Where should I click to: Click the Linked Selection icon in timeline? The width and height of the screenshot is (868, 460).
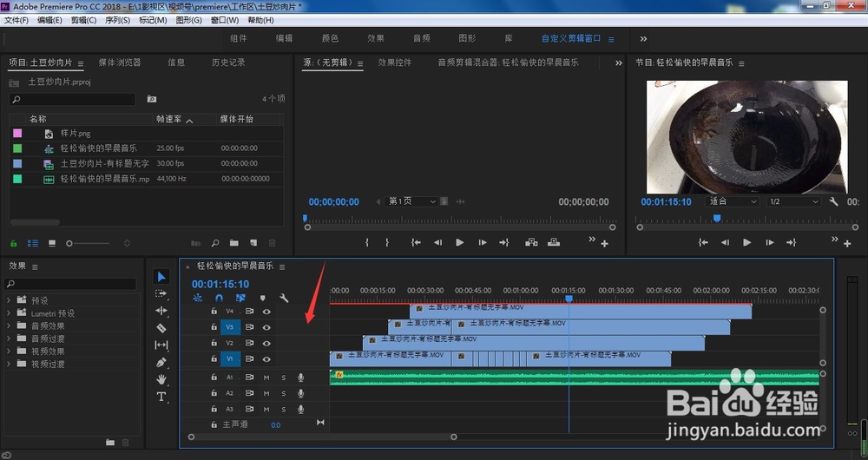click(x=240, y=298)
